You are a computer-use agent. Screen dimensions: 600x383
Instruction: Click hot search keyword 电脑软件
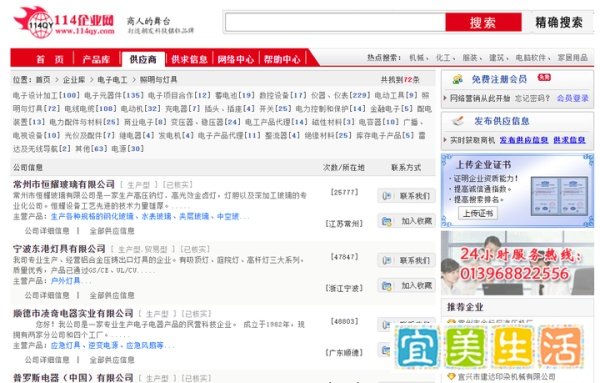[x=530, y=58]
